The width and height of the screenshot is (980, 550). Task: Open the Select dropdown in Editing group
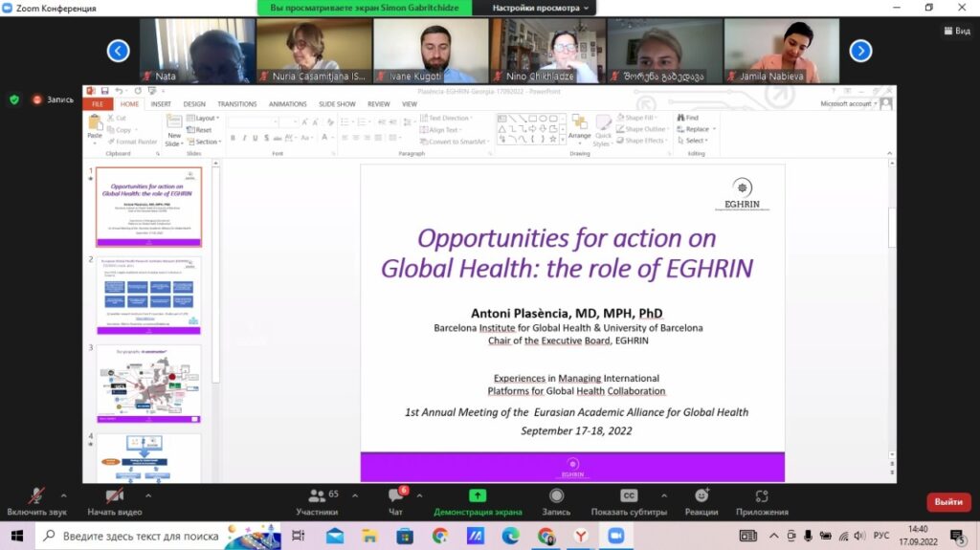click(x=693, y=141)
